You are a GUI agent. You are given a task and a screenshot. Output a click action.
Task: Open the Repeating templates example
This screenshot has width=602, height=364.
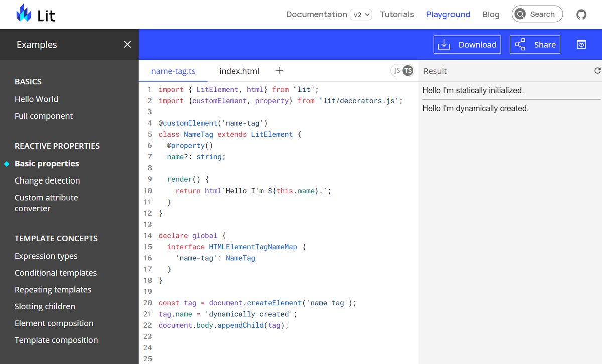53,290
